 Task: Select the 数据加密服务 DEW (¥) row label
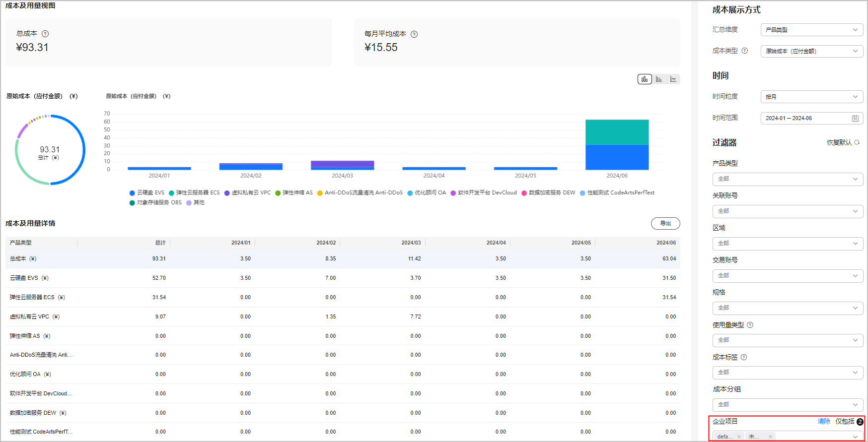pyautogui.click(x=38, y=413)
